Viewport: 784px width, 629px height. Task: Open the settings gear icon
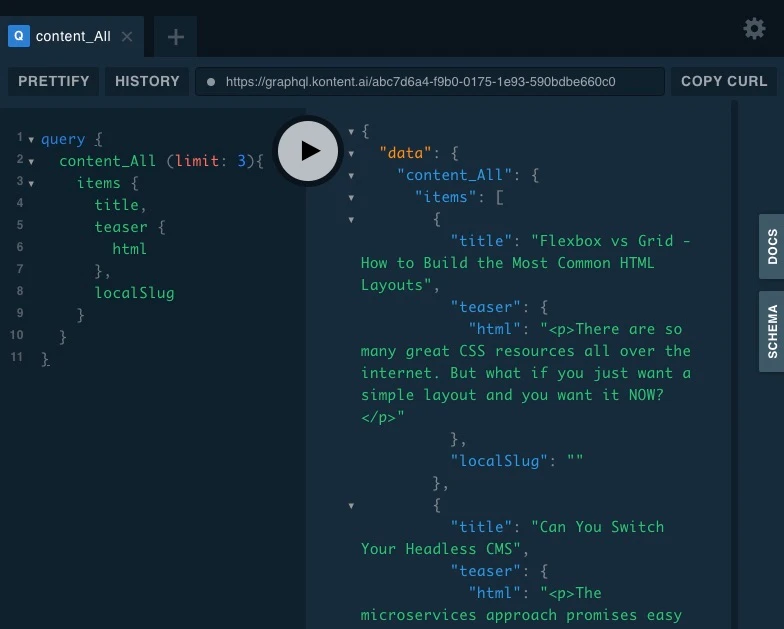pyautogui.click(x=754, y=29)
